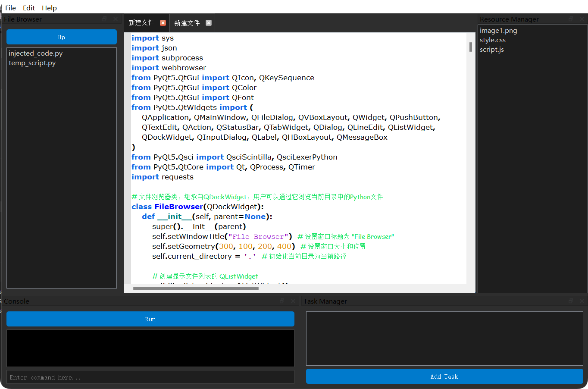Float the File Browser dock panel

point(104,19)
